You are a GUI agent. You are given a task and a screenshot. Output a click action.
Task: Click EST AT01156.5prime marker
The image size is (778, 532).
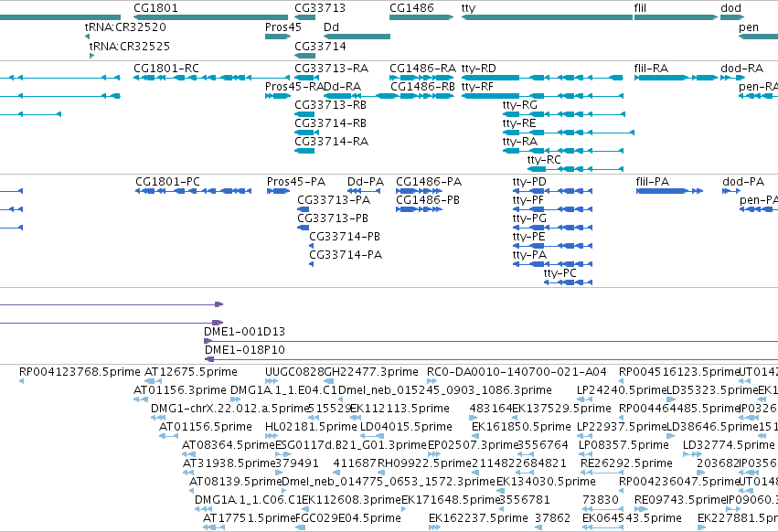tap(168, 436)
